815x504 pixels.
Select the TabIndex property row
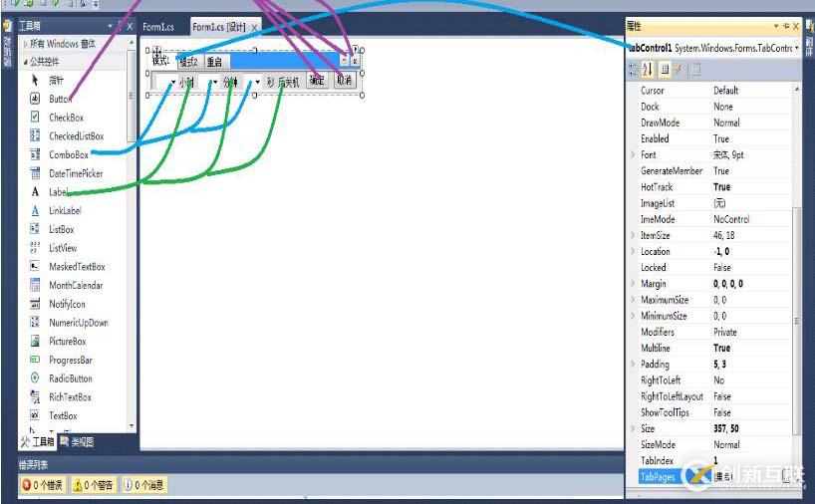714,461
